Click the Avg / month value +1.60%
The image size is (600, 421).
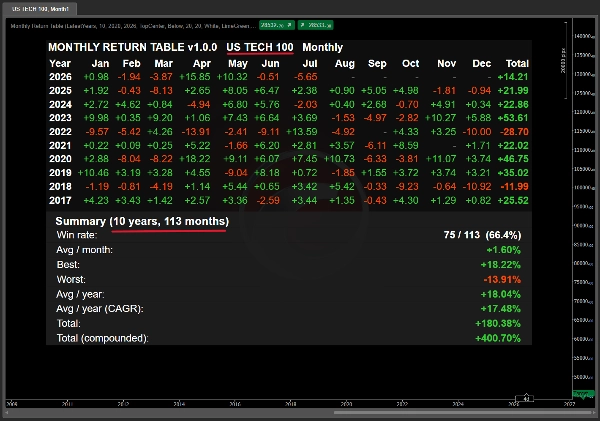[x=503, y=250]
